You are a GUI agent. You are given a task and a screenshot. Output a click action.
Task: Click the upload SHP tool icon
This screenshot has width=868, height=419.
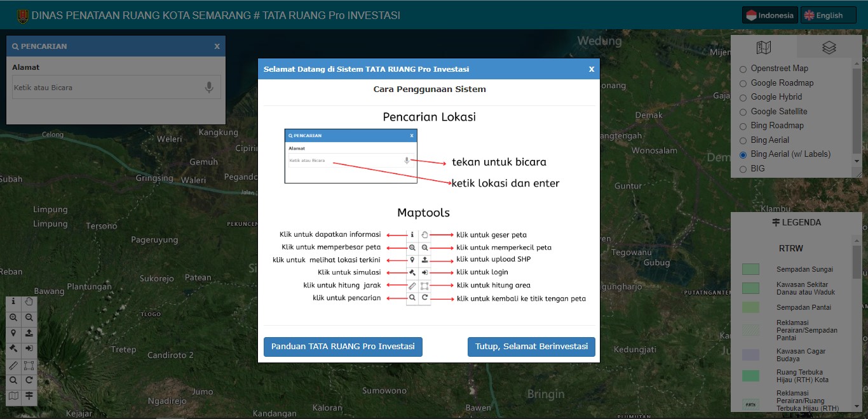[x=29, y=333]
